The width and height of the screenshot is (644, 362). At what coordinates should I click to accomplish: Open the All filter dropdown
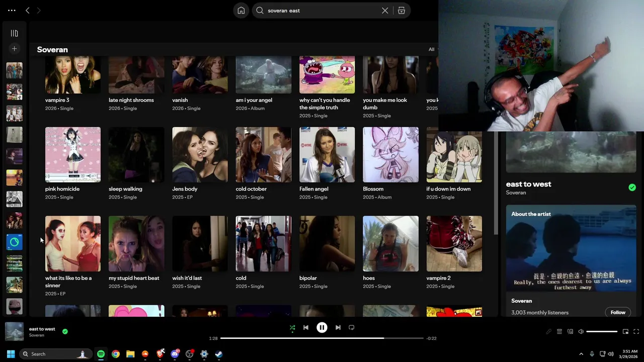tap(432, 49)
